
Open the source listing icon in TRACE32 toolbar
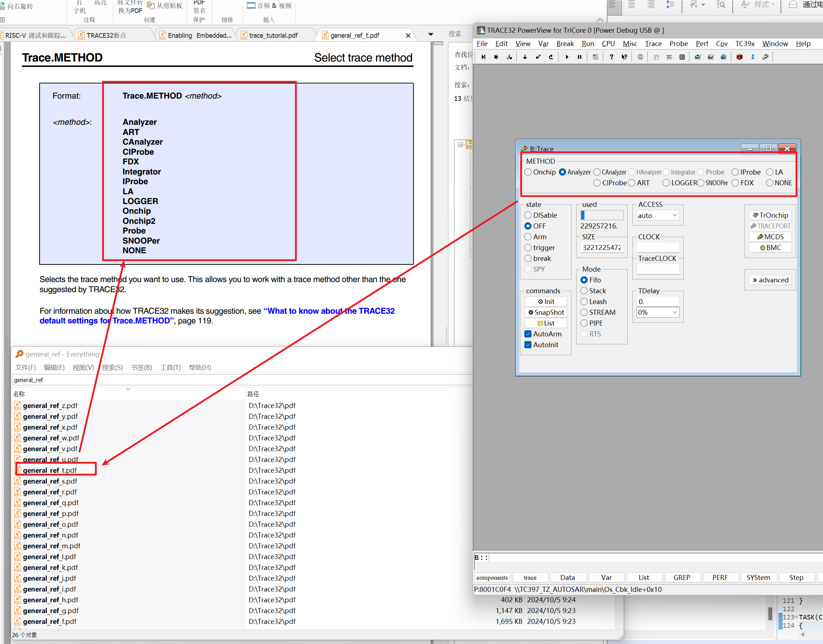click(x=656, y=57)
